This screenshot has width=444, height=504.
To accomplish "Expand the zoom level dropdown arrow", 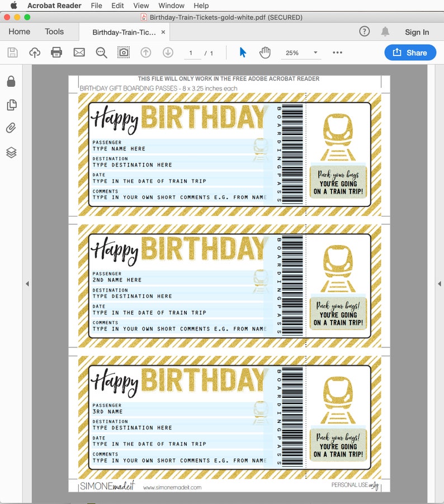I will 315,53.
